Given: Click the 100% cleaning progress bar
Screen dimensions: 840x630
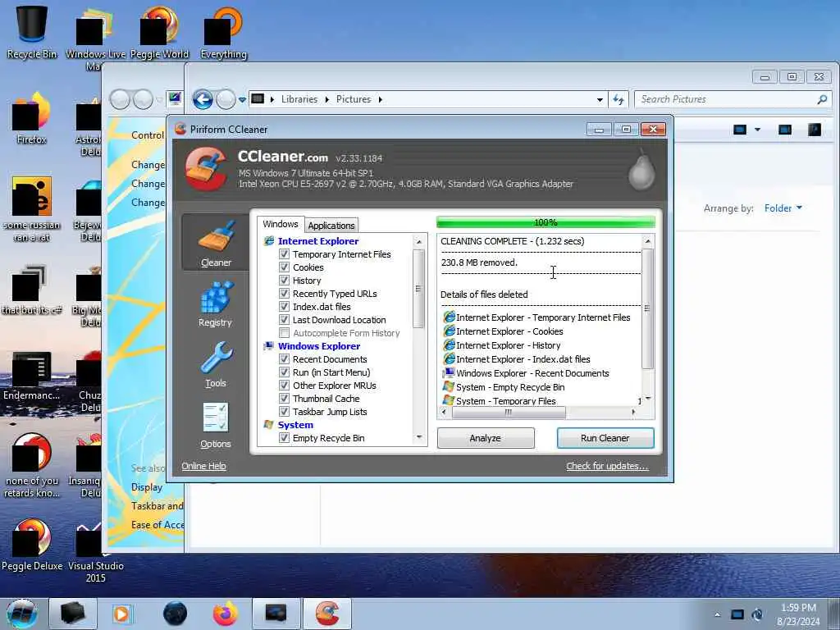Looking at the screenshot, I should point(546,222).
